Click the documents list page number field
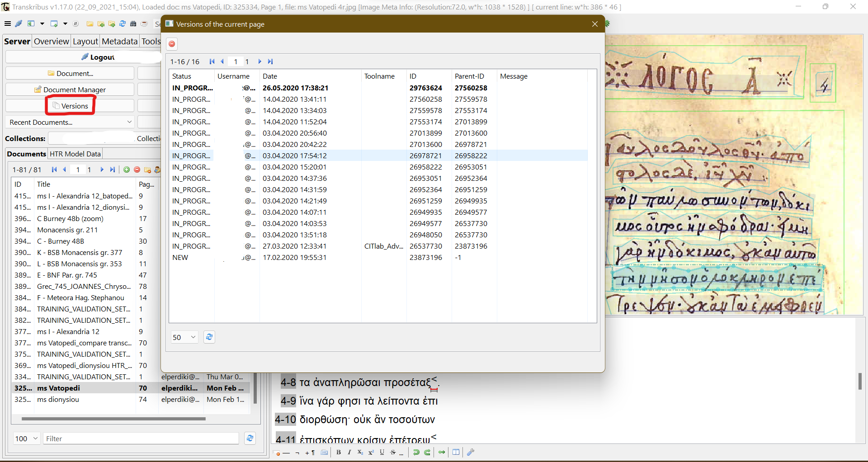Viewport: 868px width, 462px height. coord(78,170)
